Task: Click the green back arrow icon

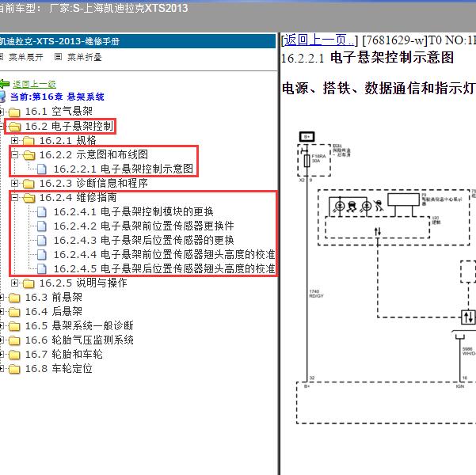Action: click(x=4, y=84)
